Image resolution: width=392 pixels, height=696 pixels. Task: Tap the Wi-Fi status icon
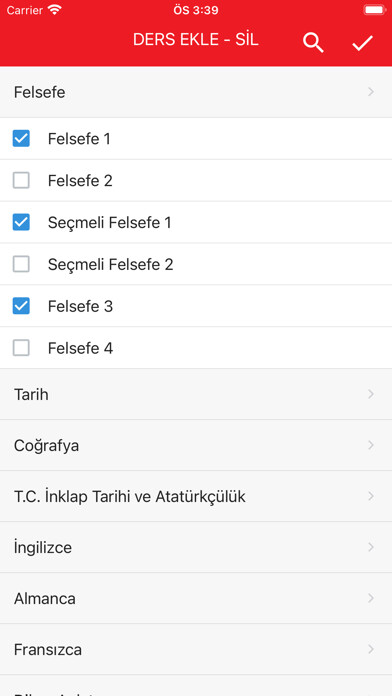[55, 10]
